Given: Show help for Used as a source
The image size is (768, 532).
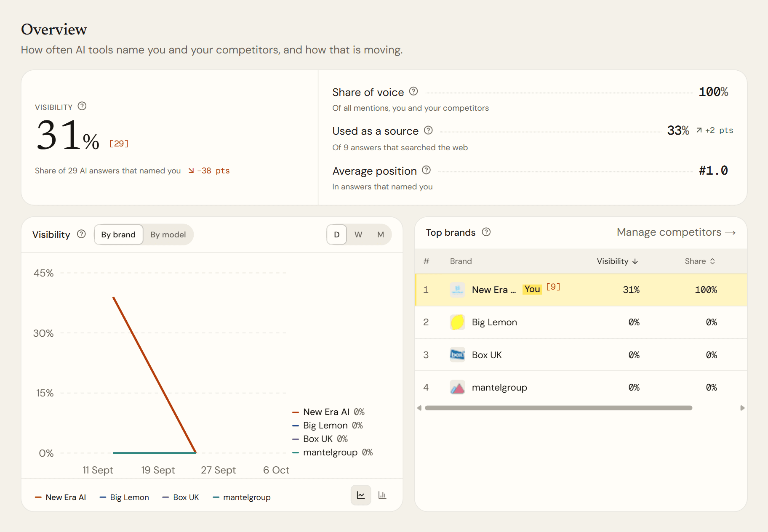Looking at the screenshot, I should [x=428, y=130].
